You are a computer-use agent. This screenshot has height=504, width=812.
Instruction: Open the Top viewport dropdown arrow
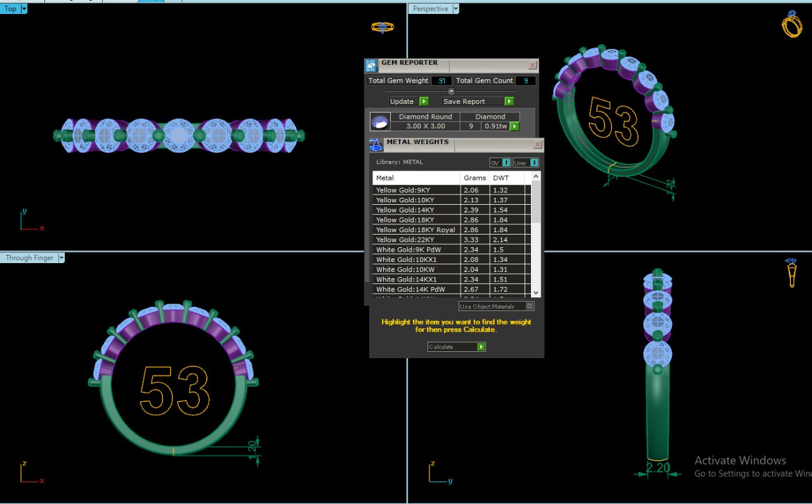click(24, 9)
